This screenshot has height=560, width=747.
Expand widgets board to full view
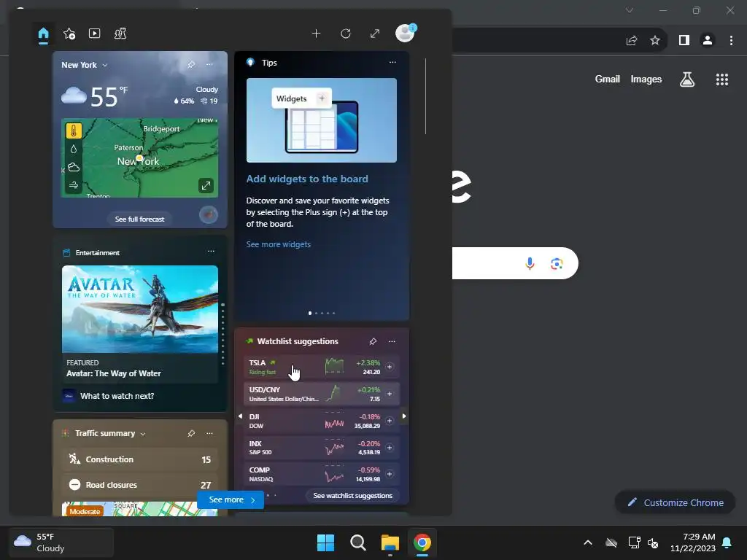click(x=375, y=34)
